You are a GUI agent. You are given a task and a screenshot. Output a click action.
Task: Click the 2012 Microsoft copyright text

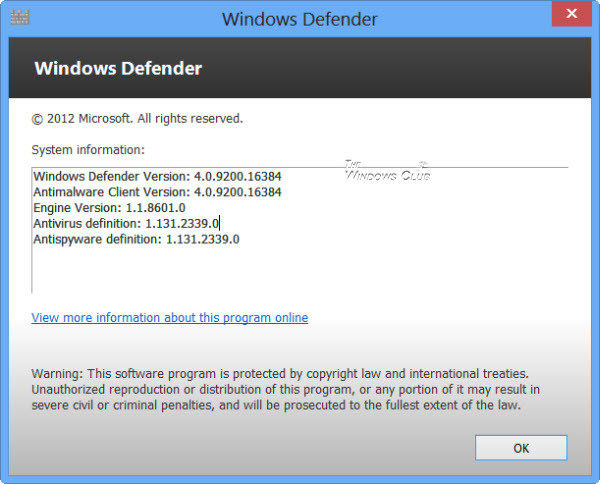point(137,119)
